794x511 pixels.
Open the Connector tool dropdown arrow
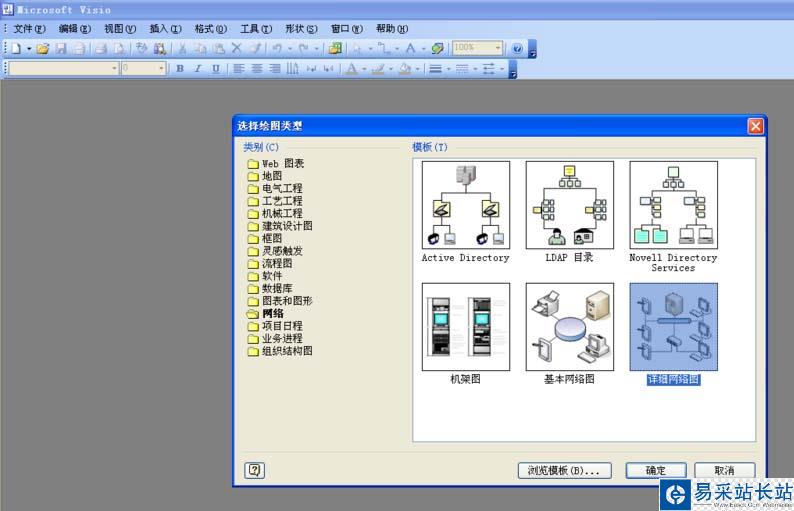pos(396,49)
